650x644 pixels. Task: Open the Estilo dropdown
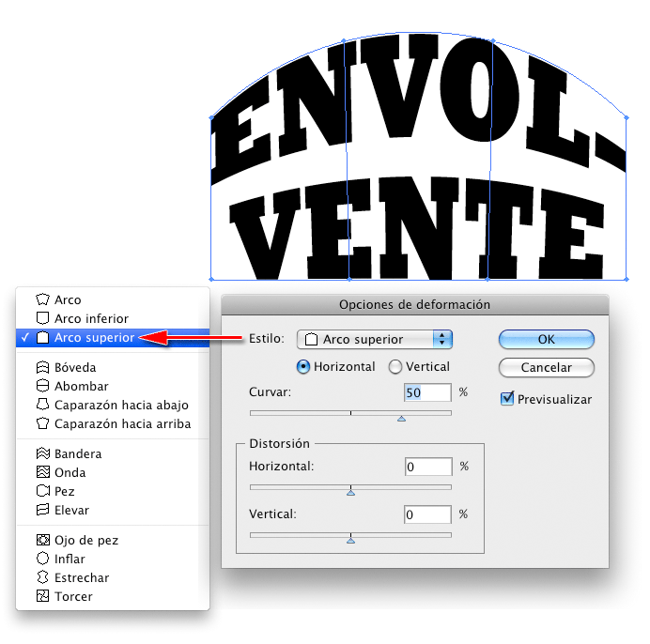(375, 340)
